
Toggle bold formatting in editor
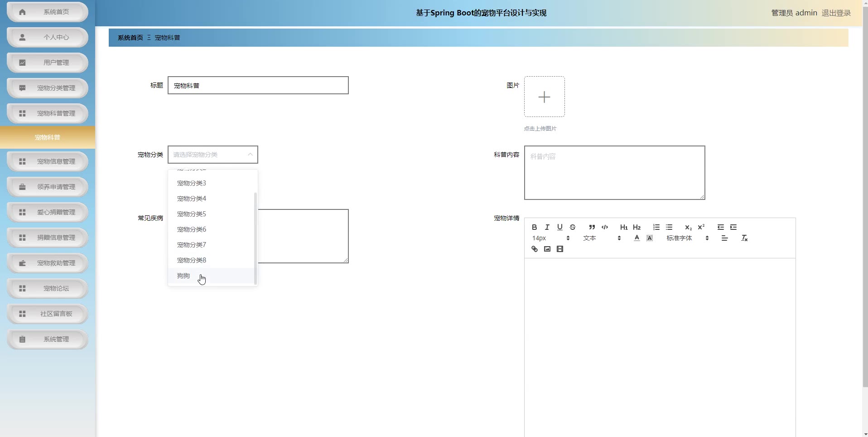(534, 227)
